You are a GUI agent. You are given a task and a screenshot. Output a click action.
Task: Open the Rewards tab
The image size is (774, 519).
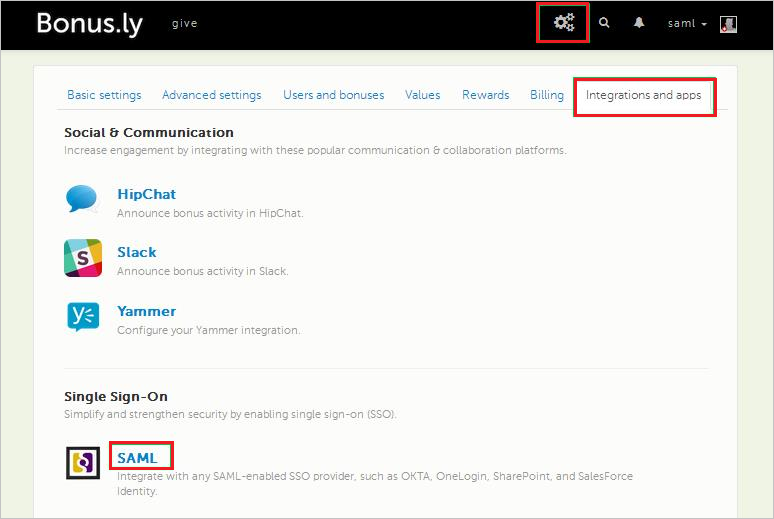[486, 95]
